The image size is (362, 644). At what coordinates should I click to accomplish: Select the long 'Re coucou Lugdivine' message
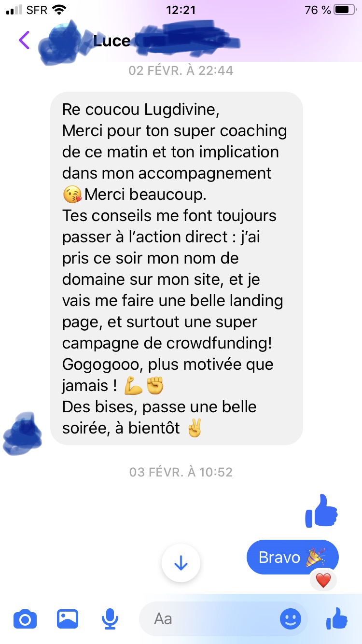177,268
